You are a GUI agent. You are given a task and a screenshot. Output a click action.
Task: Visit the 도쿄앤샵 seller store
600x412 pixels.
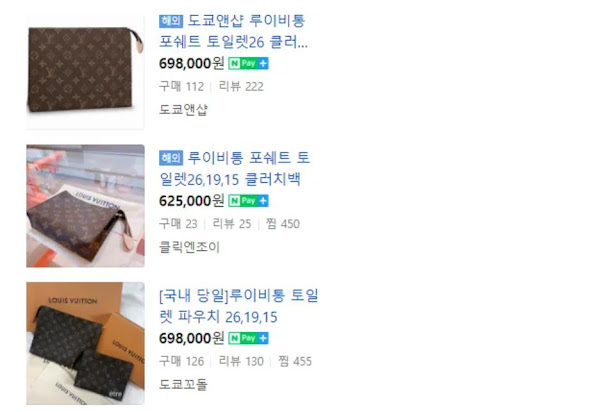[x=183, y=110]
